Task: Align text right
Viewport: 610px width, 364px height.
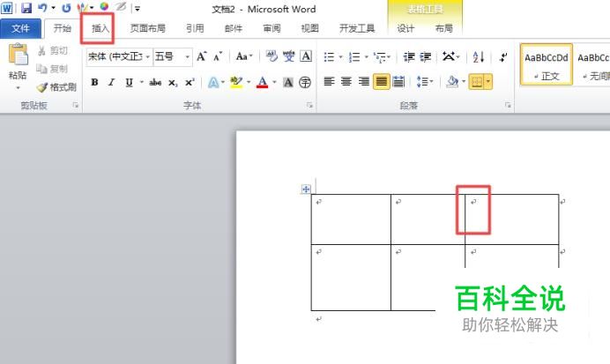Action: tap(364, 82)
